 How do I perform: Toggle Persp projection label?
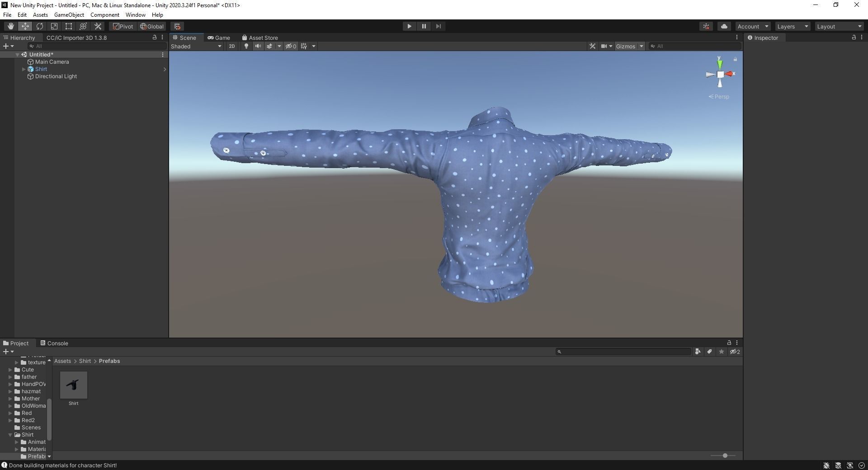coord(719,97)
